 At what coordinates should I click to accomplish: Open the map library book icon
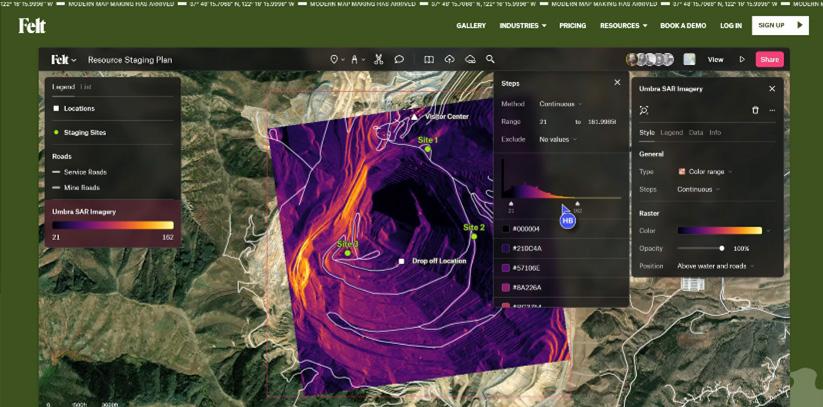tap(429, 60)
